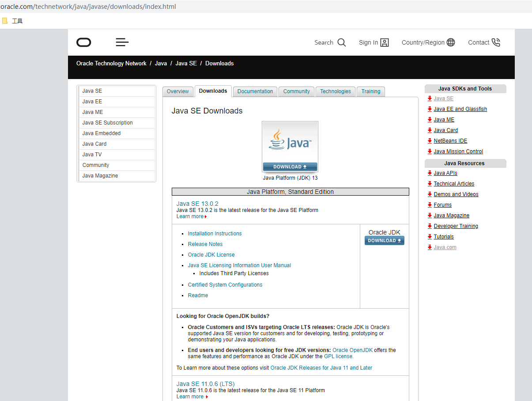The height and width of the screenshot is (401, 532).
Task: Click Learn more under Java SE 13.0.2
Action: tap(192, 216)
